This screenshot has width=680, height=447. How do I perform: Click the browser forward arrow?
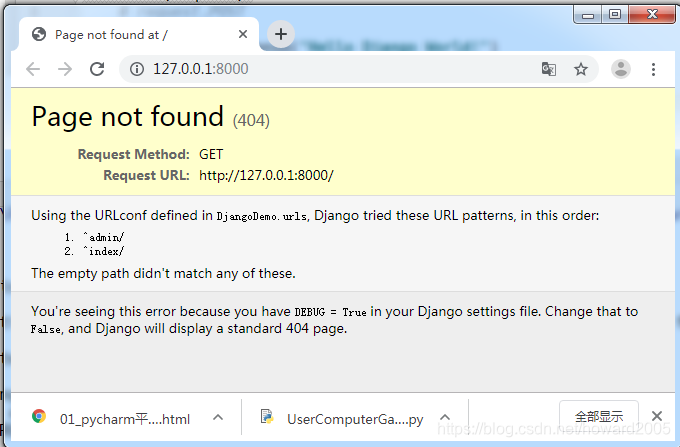point(65,69)
